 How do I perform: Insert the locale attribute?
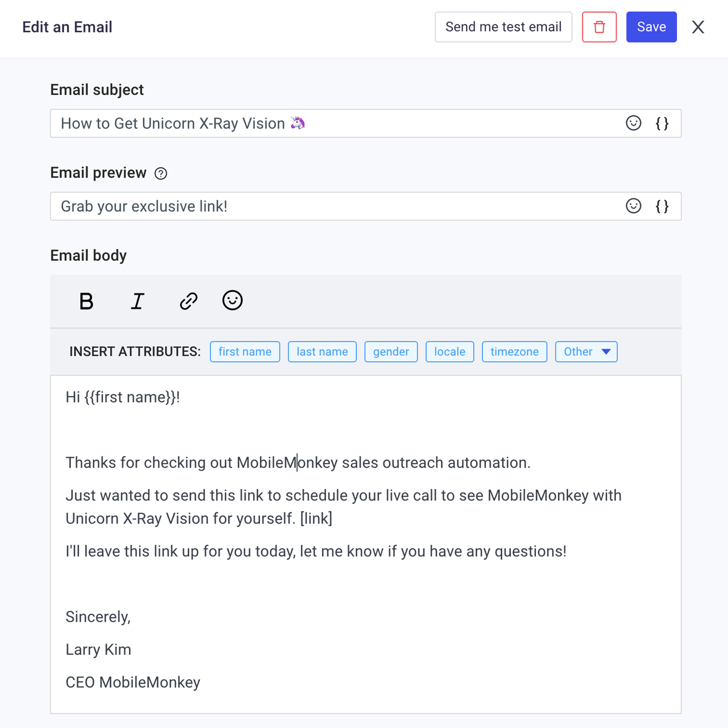450,351
